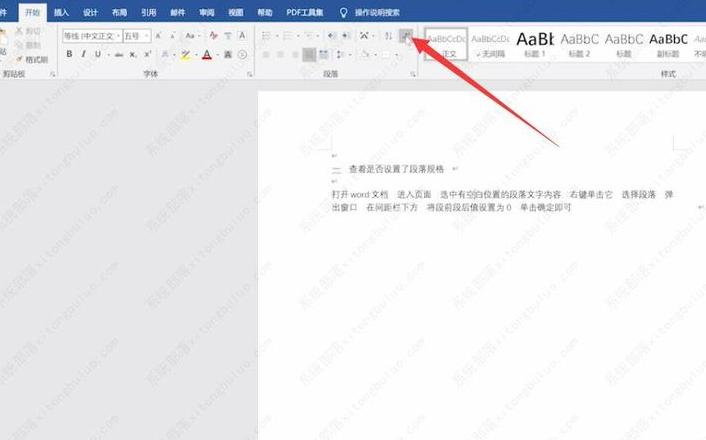Toggle underline formatting
Viewport: 706px width, 440px height.
(98, 54)
